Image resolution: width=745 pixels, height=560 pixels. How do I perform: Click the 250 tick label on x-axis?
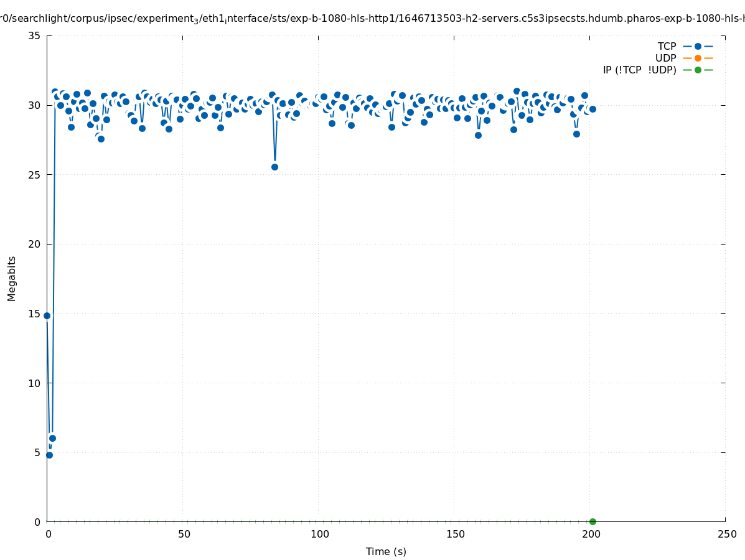(x=726, y=534)
